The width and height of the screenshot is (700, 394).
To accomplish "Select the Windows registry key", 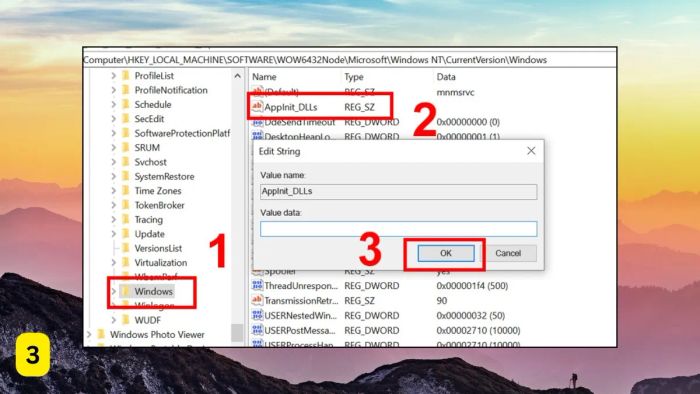I will click(153, 291).
